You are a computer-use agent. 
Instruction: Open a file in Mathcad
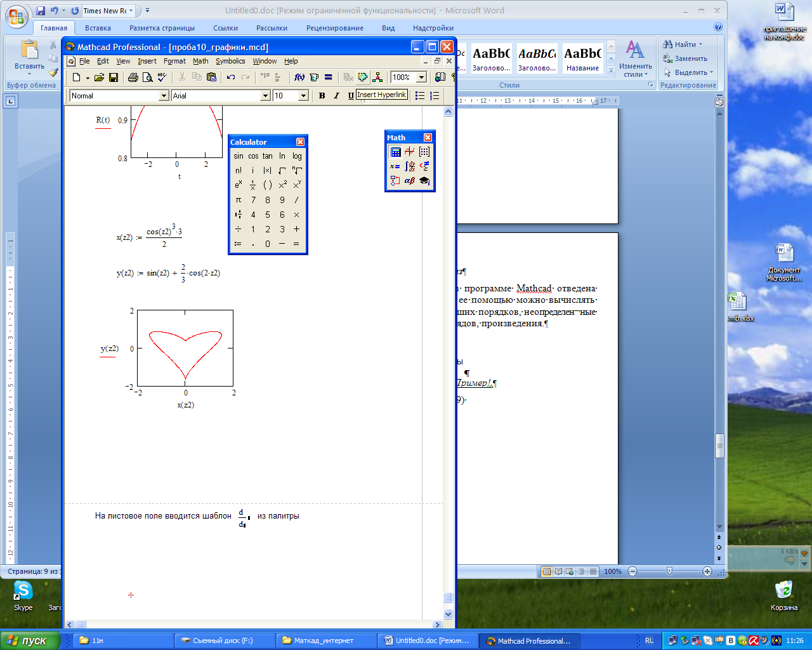99,77
